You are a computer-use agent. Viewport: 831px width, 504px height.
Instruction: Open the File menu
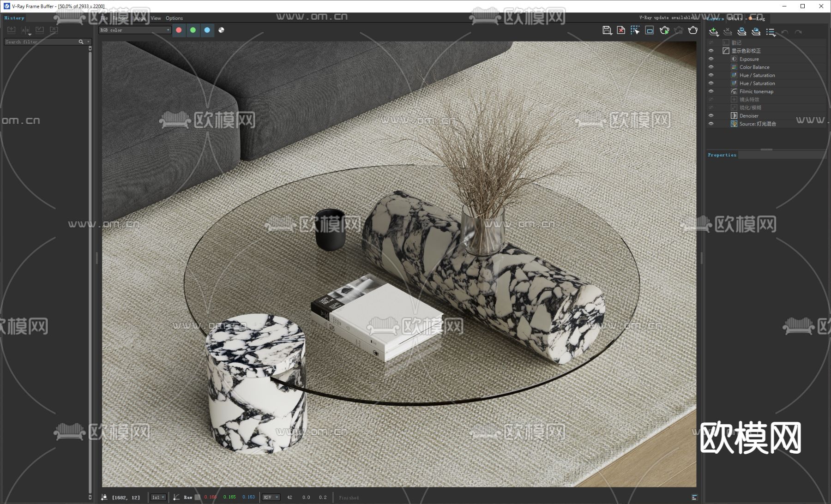[104, 18]
